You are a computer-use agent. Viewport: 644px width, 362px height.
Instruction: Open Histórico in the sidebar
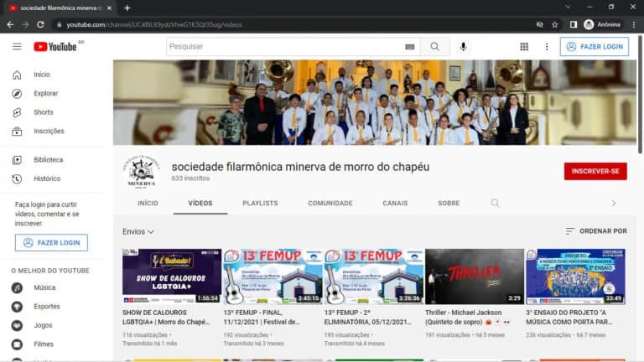(47, 179)
